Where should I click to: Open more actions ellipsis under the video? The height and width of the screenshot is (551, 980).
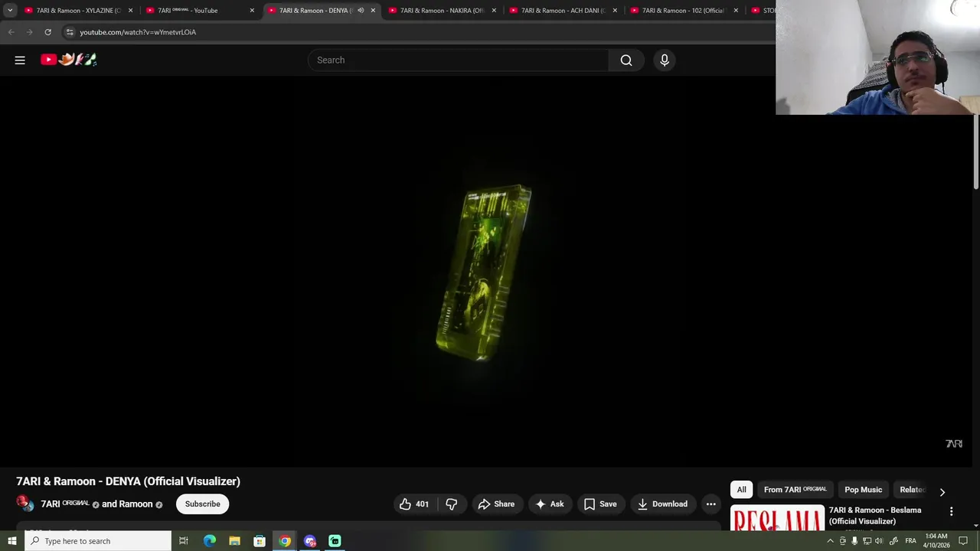click(710, 504)
